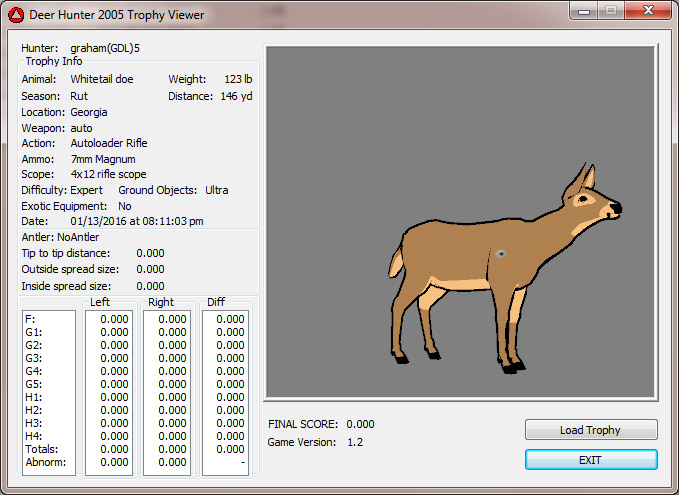This screenshot has width=679, height=495.
Task: Click the Diff column G1 value
Action: 230,332
